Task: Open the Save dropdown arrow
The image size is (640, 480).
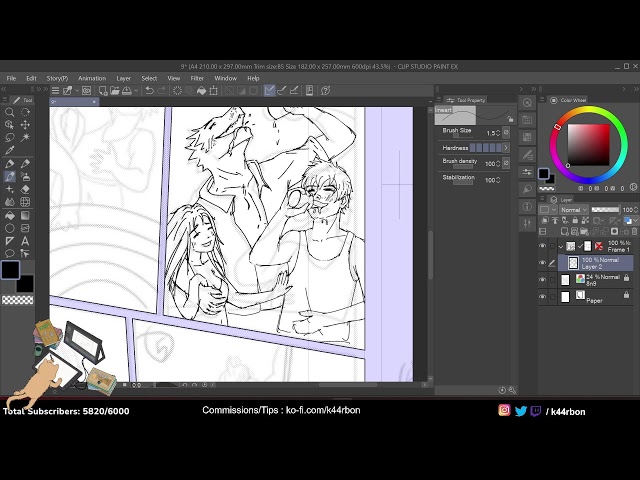Action: (x=136, y=91)
